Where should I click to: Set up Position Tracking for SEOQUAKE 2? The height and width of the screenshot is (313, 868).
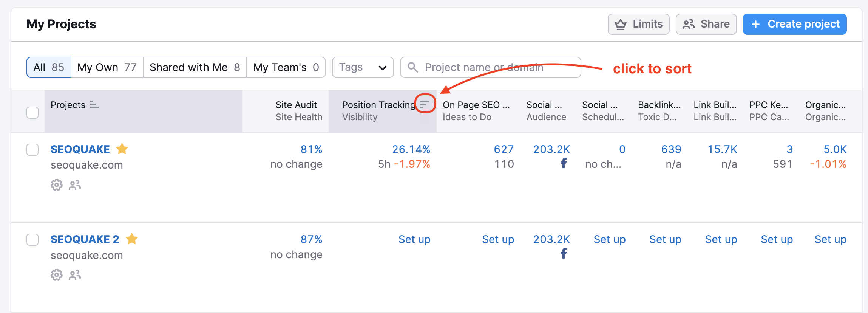click(x=414, y=239)
